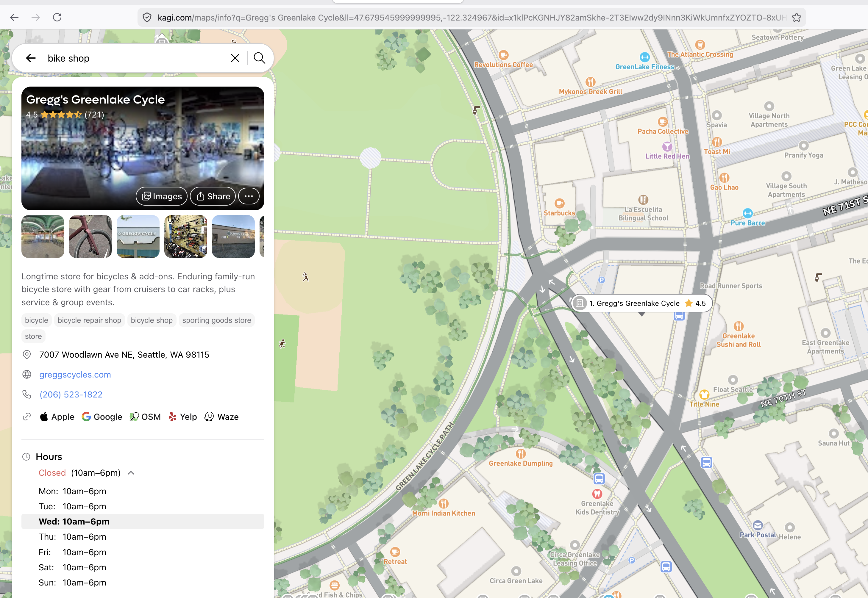Open greggscycles.com website link
This screenshot has height=598, width=868.
click(x=75, y=374)
